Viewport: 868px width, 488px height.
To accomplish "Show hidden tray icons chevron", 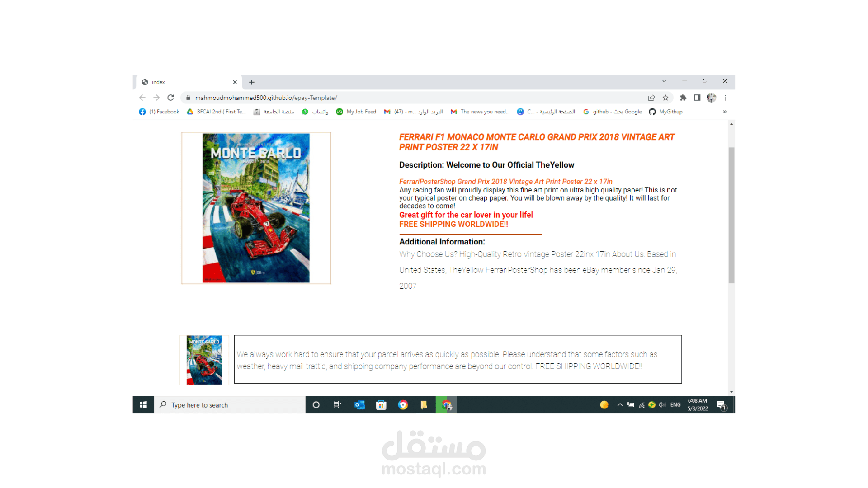I will click(620, 405).
